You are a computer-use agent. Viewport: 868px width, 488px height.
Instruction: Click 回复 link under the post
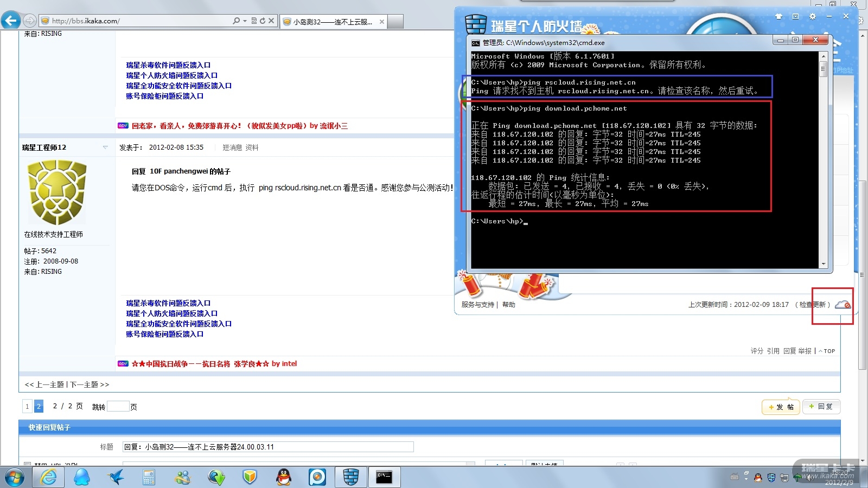[789, 351]
